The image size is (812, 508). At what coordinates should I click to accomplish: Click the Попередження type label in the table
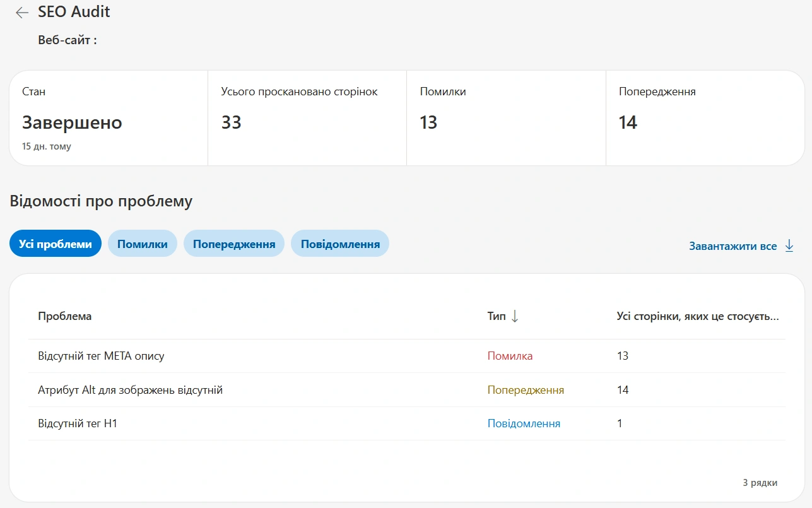526,390
